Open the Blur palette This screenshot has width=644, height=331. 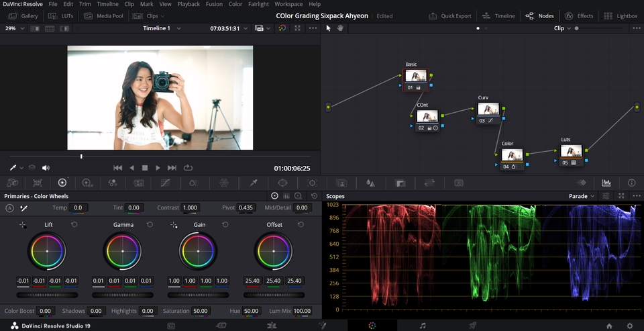pyautogui.click(x=370, y=183)
